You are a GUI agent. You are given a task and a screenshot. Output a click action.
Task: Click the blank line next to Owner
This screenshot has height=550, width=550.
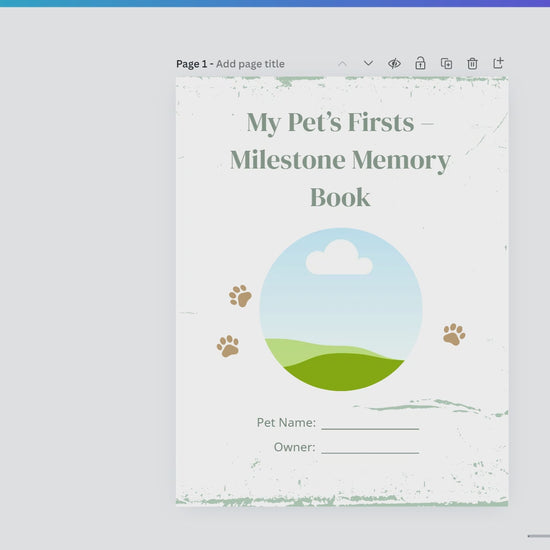pyautogui.click(x=370, y=453)
